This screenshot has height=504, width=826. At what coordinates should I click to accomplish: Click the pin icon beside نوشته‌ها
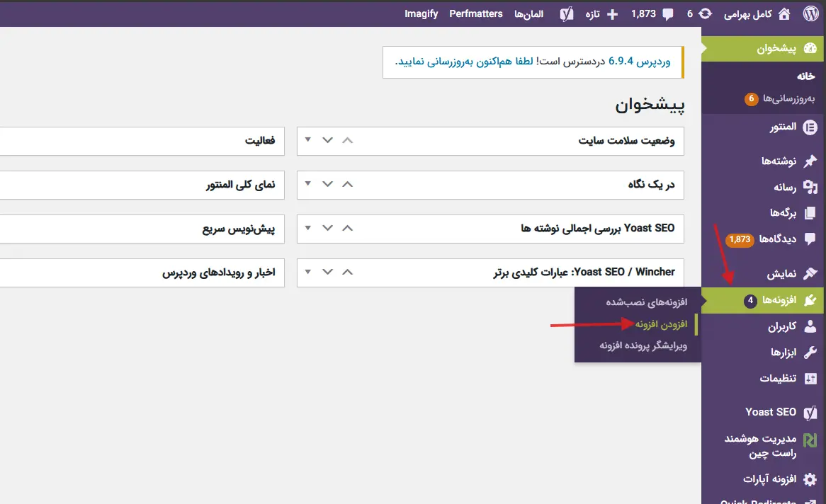[810, 161]
